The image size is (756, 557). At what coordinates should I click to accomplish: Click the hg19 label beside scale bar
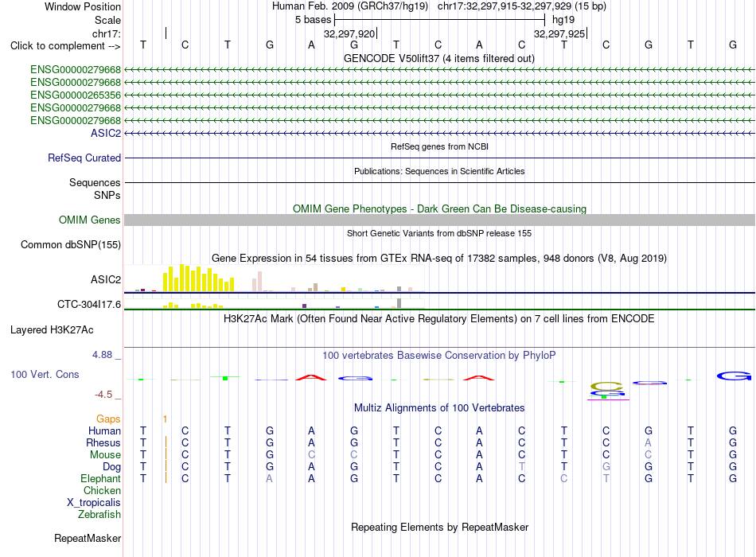click(x=563, y=20)
